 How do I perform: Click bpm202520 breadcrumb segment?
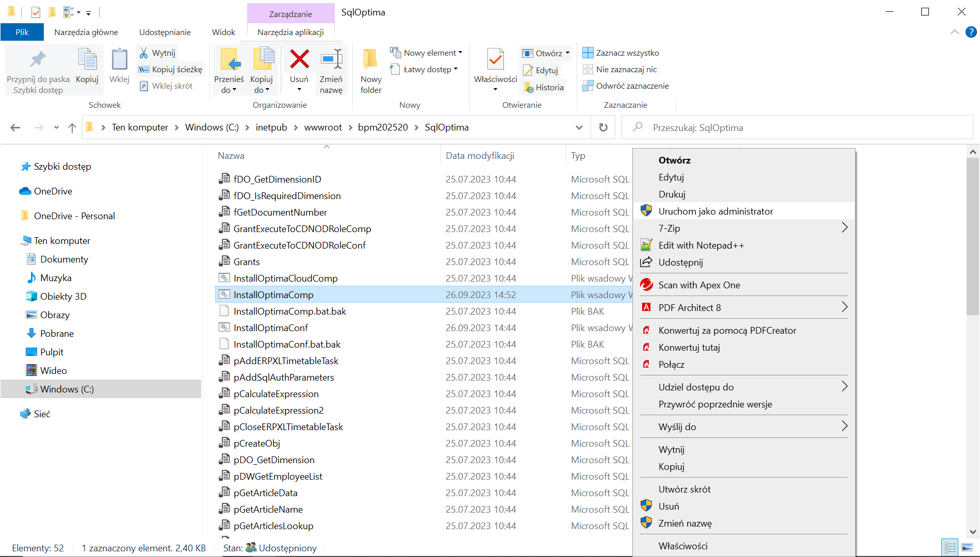coord(383,127)
